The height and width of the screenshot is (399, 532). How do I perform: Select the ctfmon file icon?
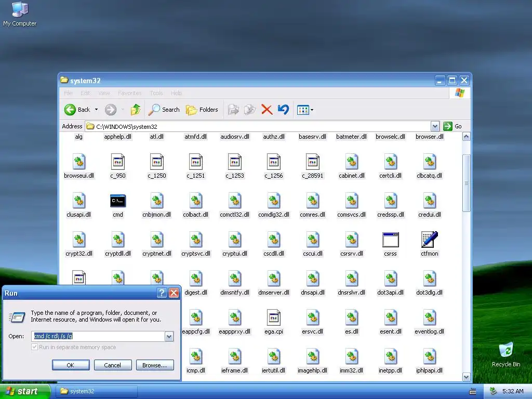(x=430, y=240)
